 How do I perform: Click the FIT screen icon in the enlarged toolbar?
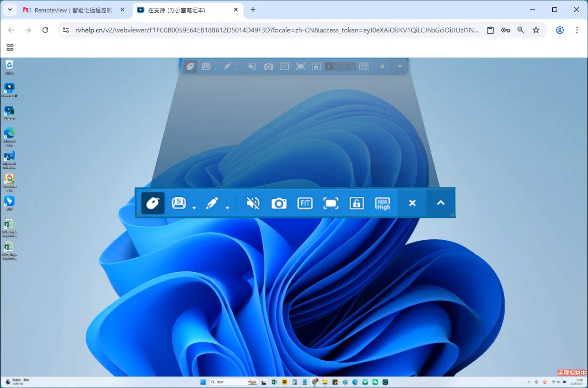click(305, 204)
